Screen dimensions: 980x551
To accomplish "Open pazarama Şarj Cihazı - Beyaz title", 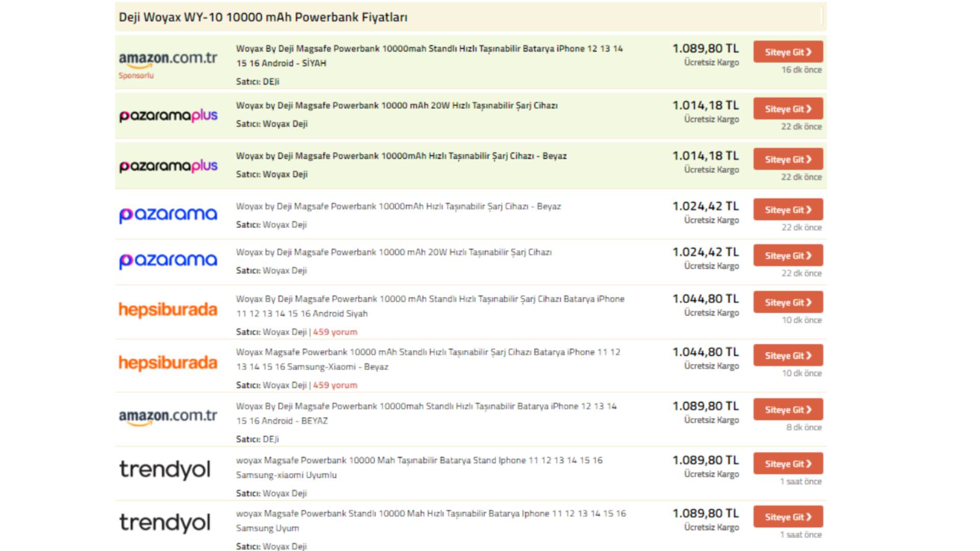I will 398,207.
